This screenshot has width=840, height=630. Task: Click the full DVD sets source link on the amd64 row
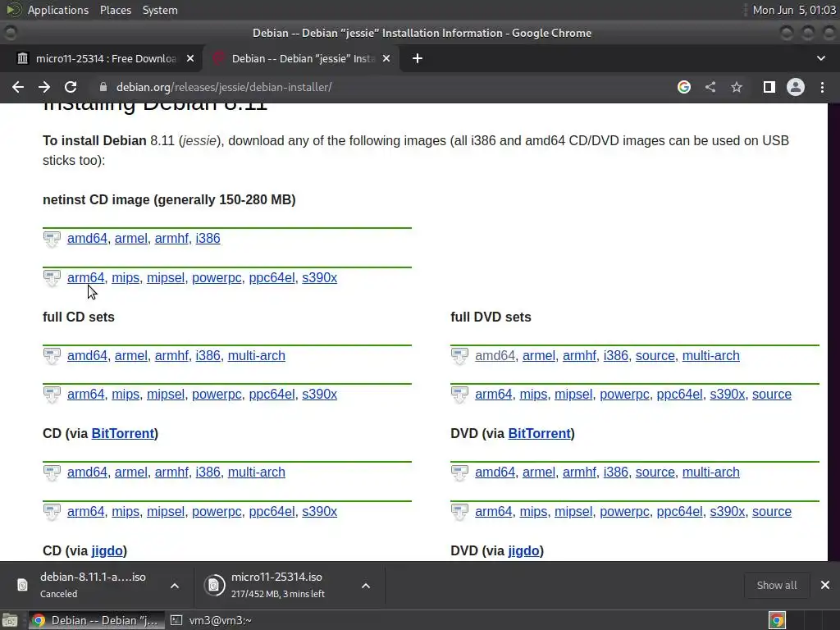coord(655,356)
